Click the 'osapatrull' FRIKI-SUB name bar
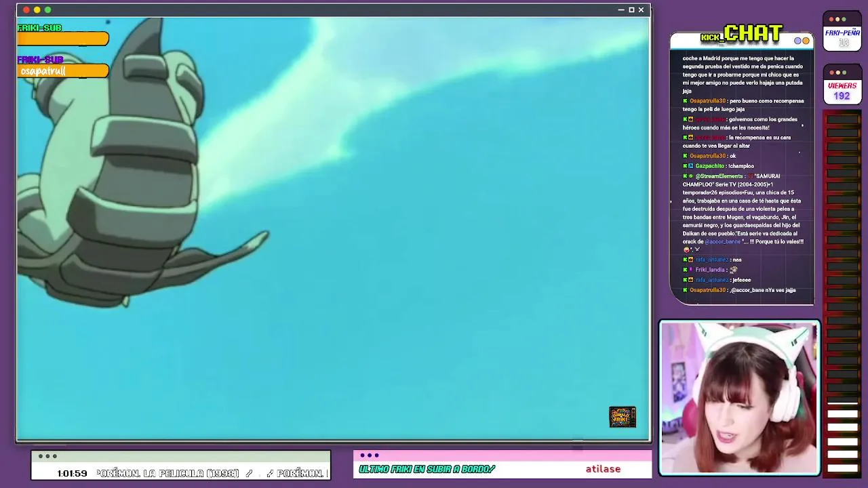Image resolution: width=868 pixels, height=488 pixels. [x=63, y=71]
